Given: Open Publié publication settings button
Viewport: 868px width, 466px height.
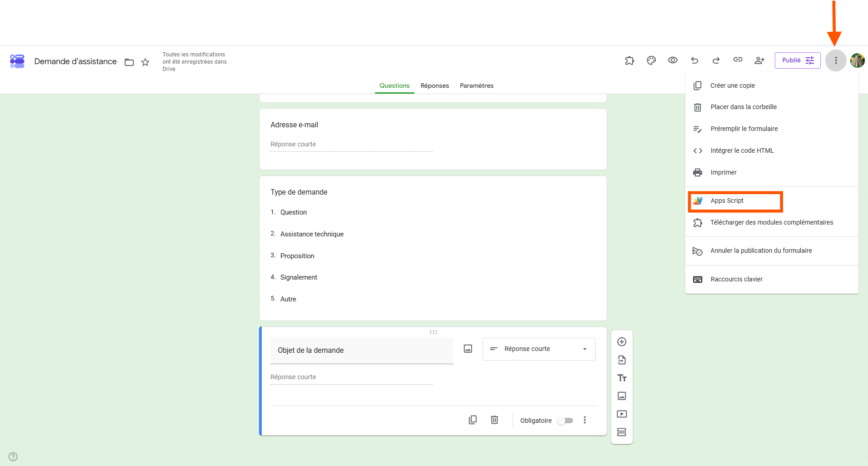Looking at the screenshot, I should 798,60.
